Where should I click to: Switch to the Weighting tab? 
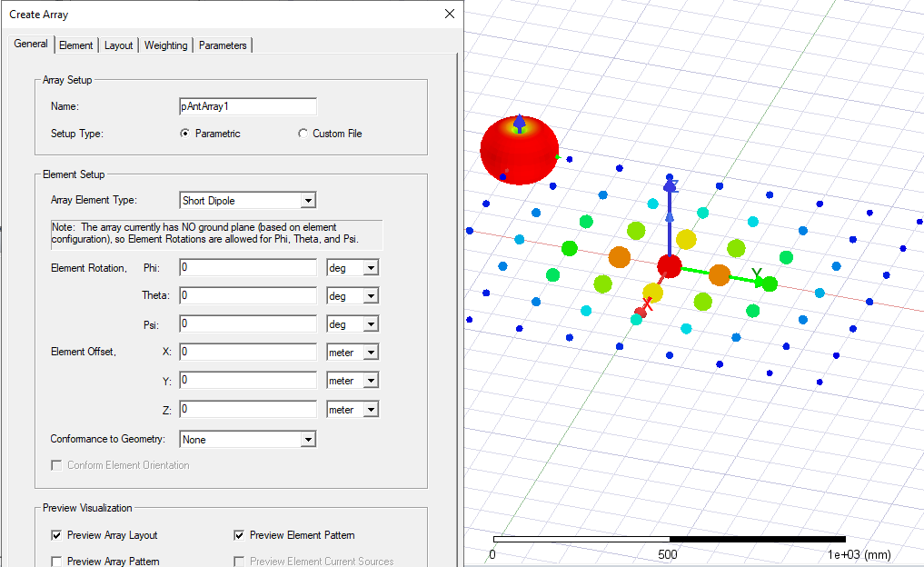coord(165,44)
